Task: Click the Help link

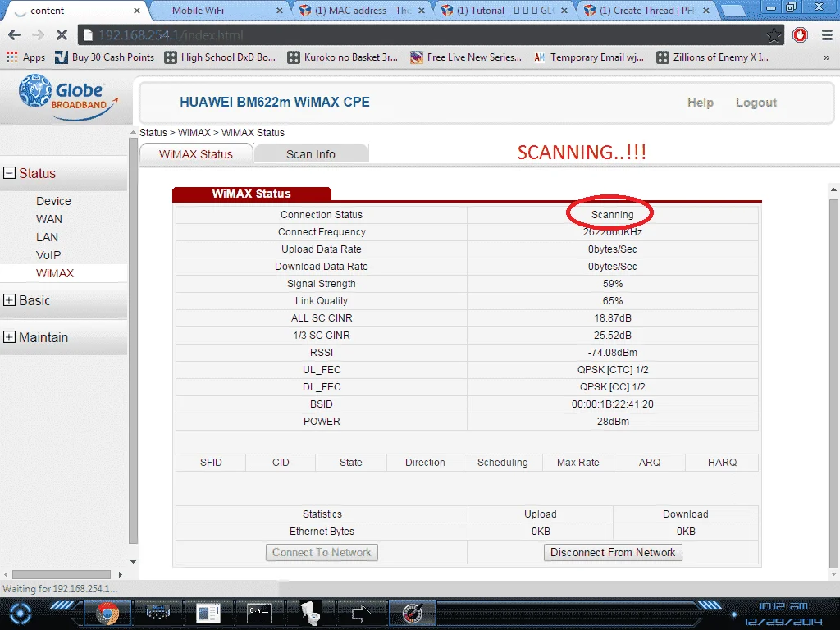Action: click(x=701, y=103)
